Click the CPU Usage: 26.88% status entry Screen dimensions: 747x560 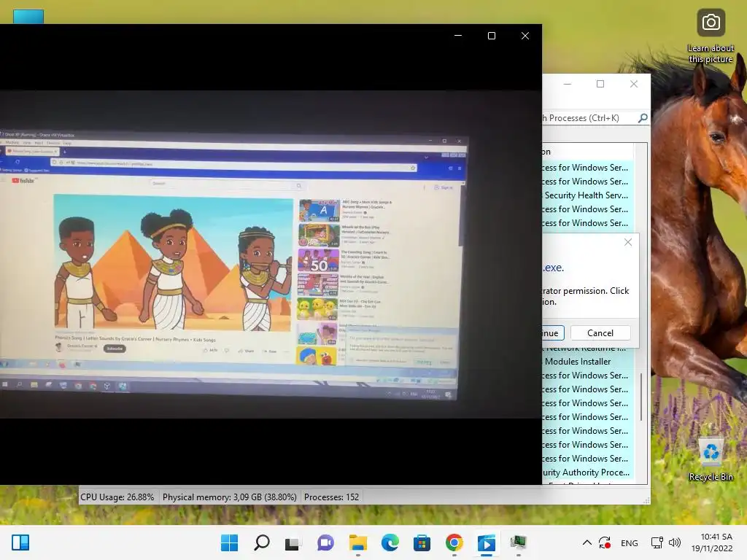tap(117, 497)
